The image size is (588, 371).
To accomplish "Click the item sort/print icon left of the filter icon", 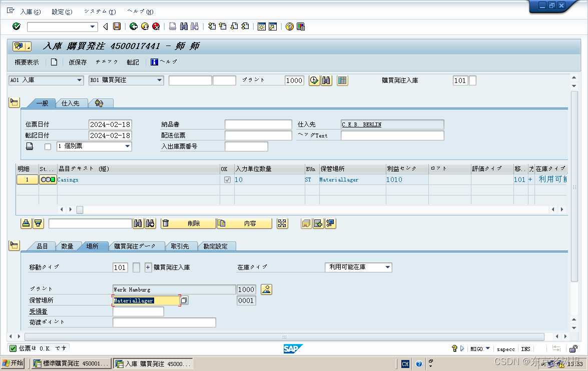I will click(26, 223).
